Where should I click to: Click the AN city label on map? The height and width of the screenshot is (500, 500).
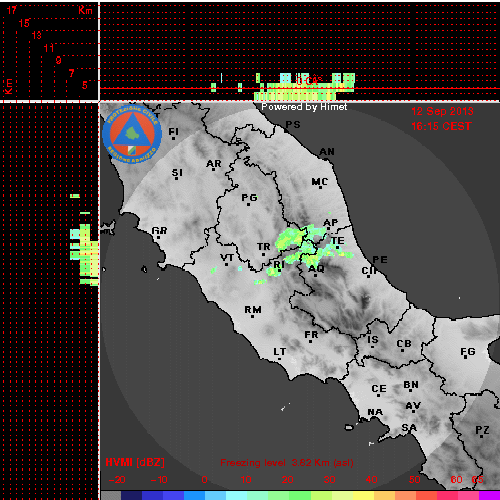(x=327, y=152)
